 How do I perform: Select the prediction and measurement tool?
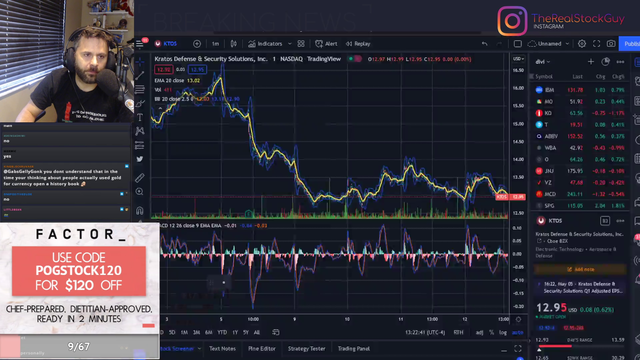coord(140,145)
